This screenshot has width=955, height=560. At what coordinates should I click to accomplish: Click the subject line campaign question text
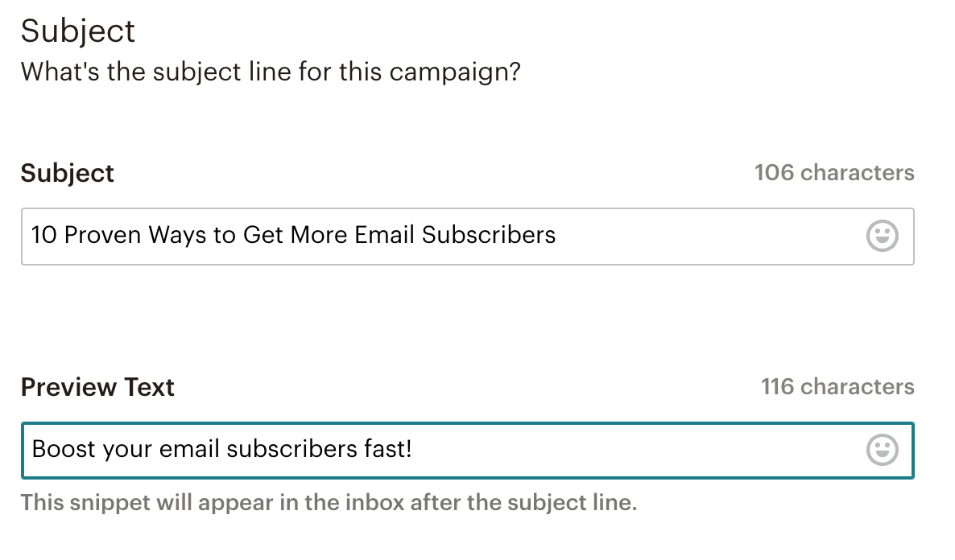[271, 72]
